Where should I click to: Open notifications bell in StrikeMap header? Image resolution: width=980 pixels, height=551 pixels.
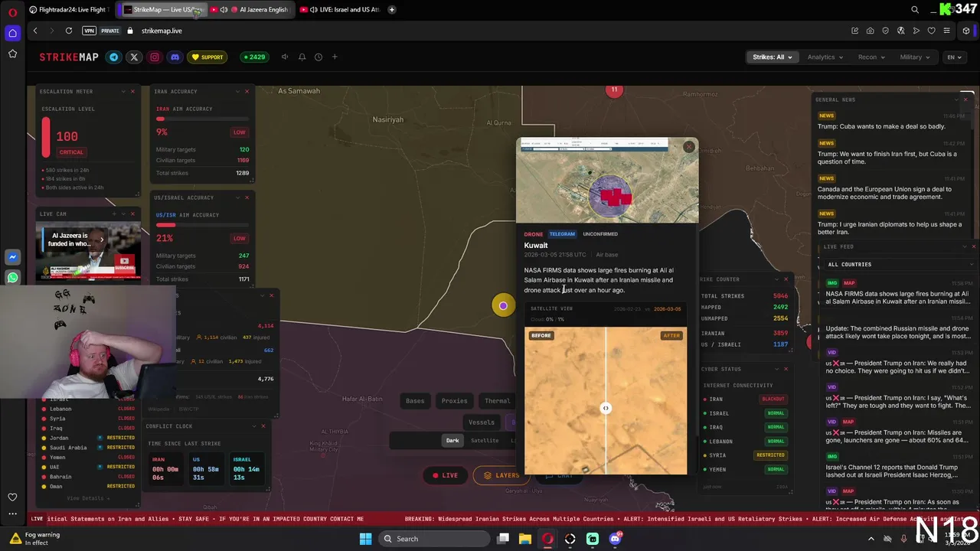point(302,57)
